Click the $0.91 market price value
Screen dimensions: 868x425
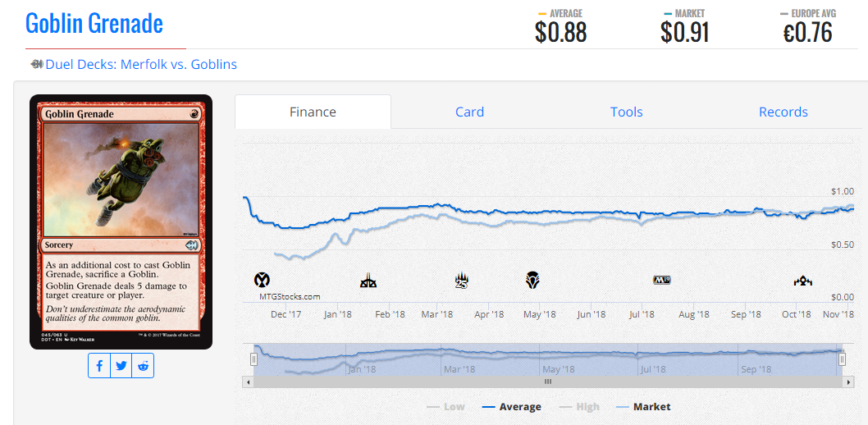(x=685, y=33)
